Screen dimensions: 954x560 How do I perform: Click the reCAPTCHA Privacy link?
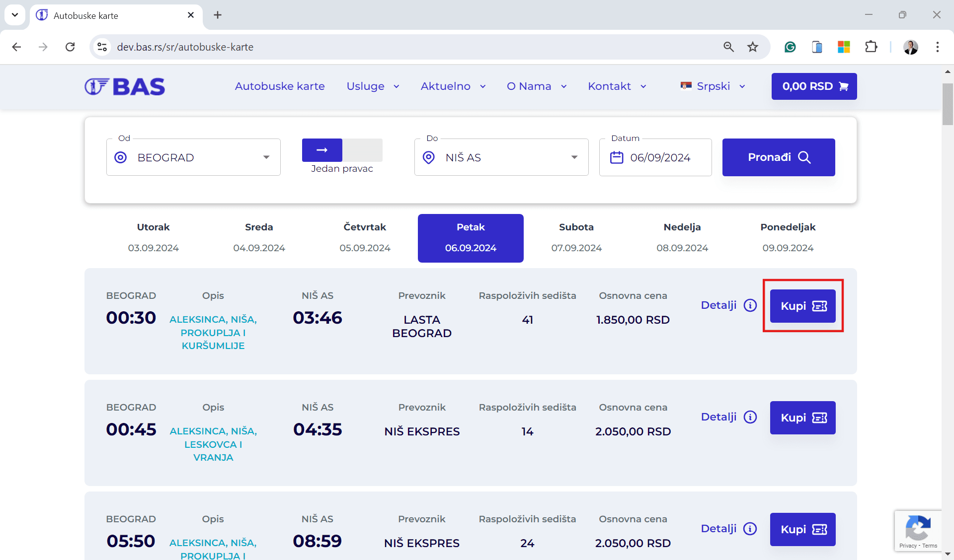908,546
